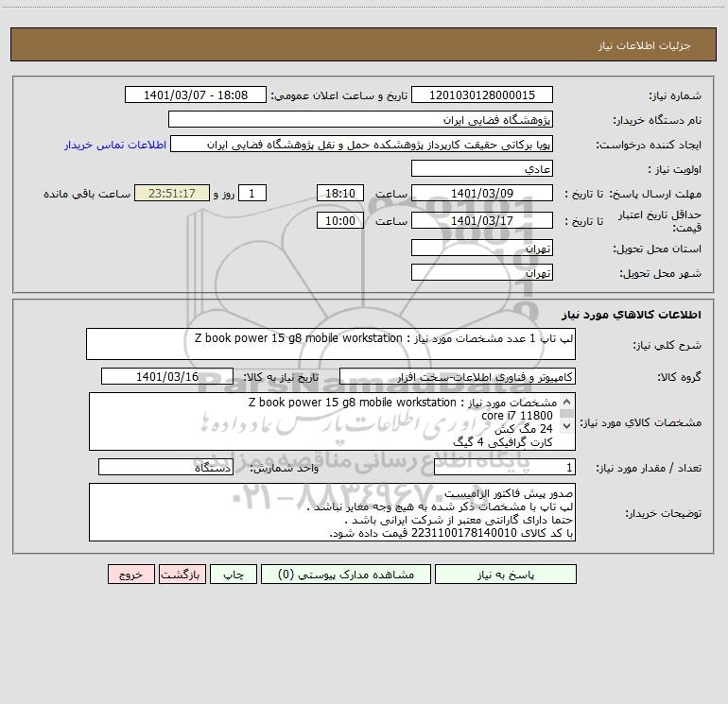Click text ساعت باقی مانده
Image resolution: width=728 pixels, height=704 pixels.
point(87,194)
